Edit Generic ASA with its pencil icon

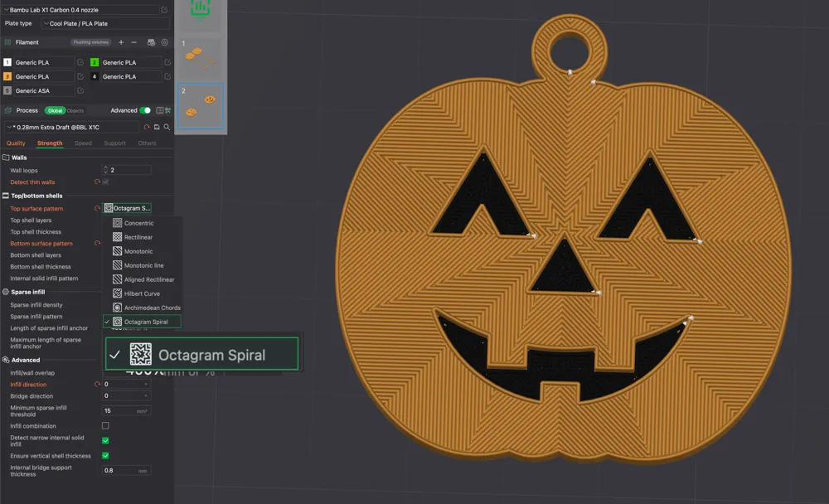coord(80,91)
